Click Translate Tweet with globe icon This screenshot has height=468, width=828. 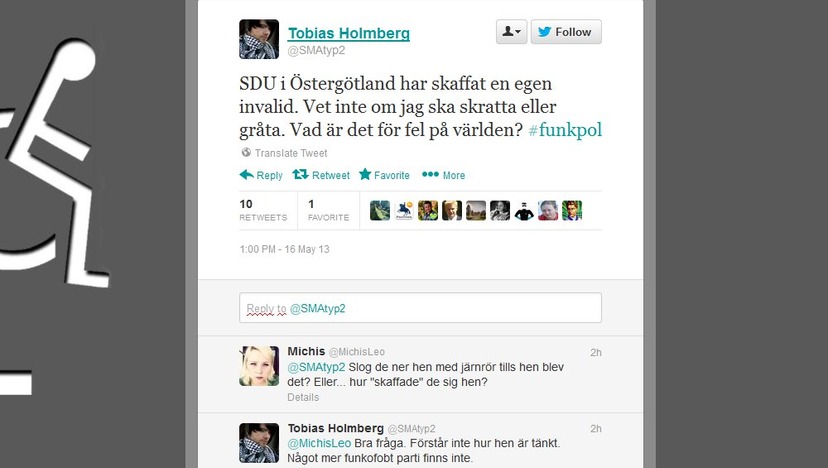[284, 153]
